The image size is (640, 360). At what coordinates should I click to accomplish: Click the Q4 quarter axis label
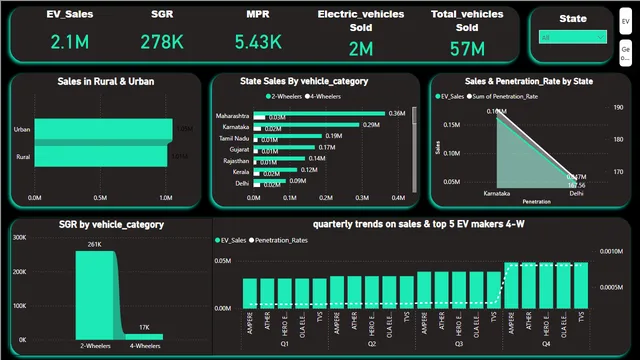tap(546, 344)
